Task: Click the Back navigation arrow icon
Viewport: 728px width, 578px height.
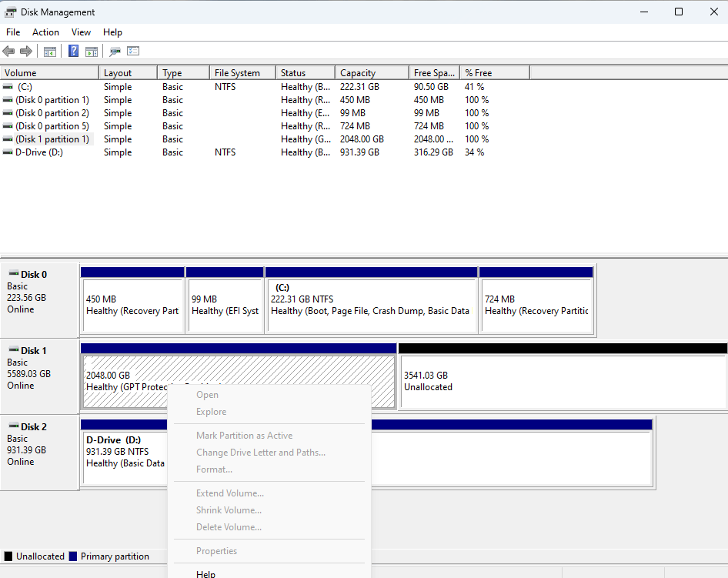Action: click(x=8, y=51)
